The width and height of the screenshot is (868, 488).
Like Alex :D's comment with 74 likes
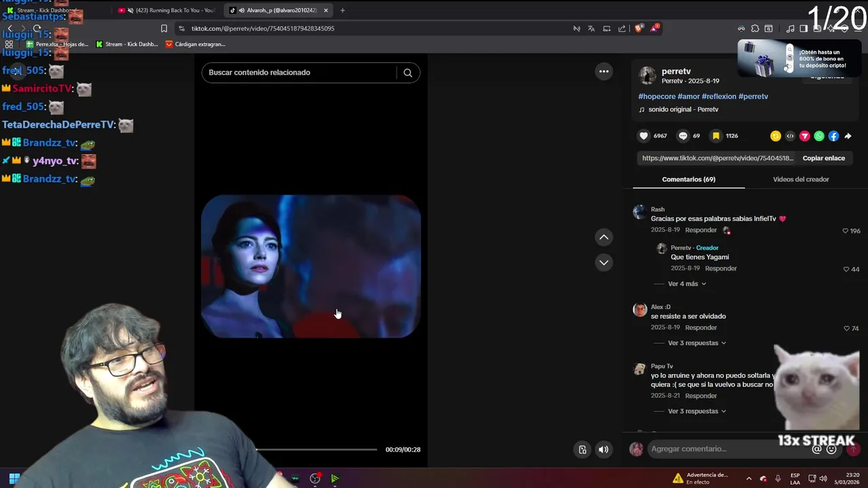(846, 329)
